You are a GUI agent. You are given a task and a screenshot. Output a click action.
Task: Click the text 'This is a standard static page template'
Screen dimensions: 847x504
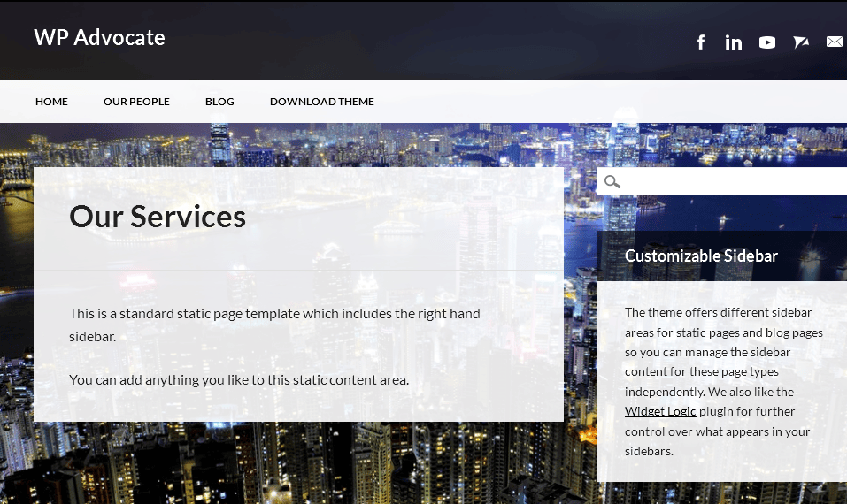pos(184,314)
